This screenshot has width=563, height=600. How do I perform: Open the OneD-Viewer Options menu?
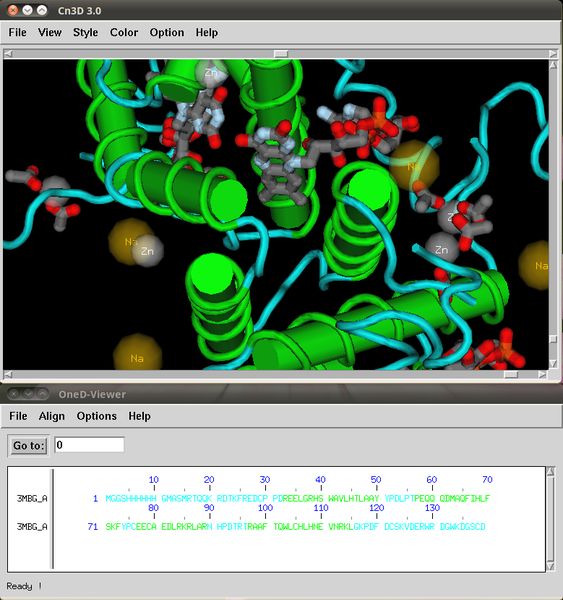coord(96,416)
